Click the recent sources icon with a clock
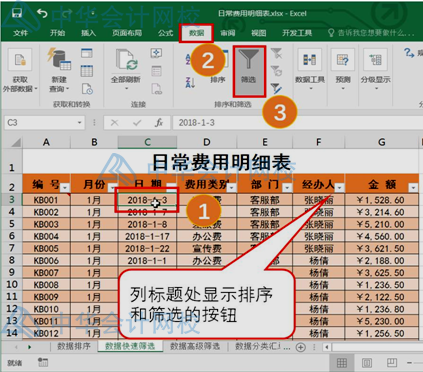The image size is (423, 372). tap(87, 89)
